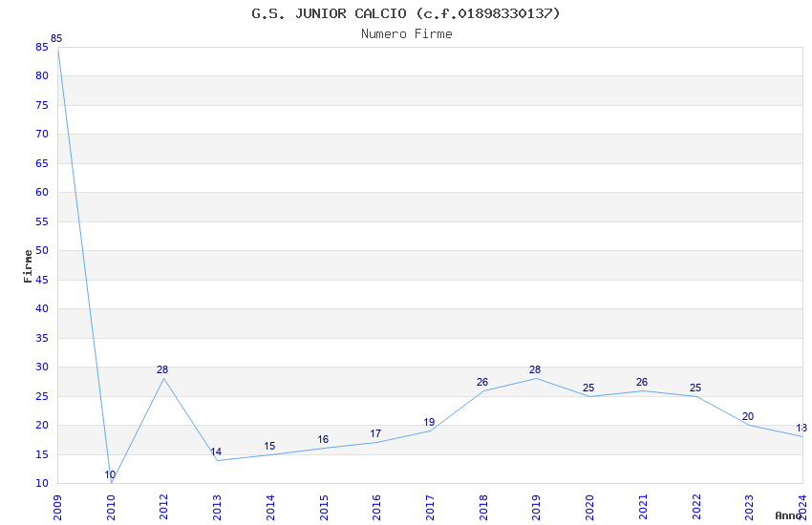Click the y-axis tick label 45

point(42,280)
